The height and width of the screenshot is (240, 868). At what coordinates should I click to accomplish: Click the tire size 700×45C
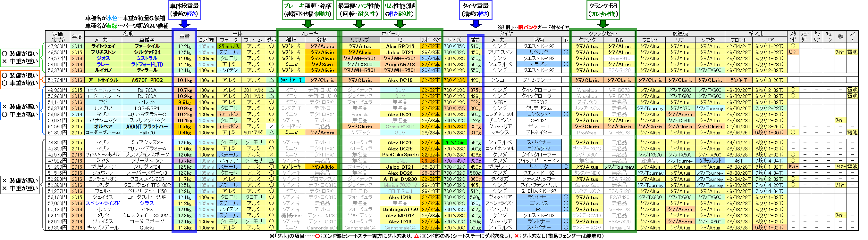454,161
